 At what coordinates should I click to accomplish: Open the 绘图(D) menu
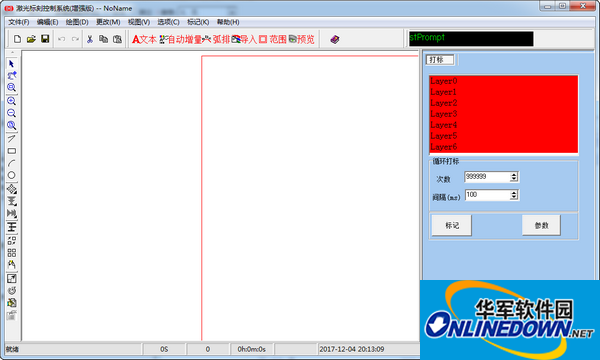click(x=77, y=22)
